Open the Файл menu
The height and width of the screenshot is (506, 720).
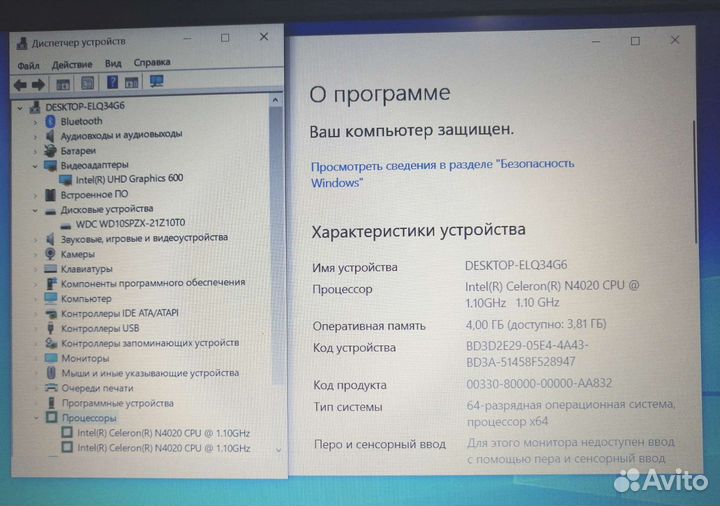(28, 66)
